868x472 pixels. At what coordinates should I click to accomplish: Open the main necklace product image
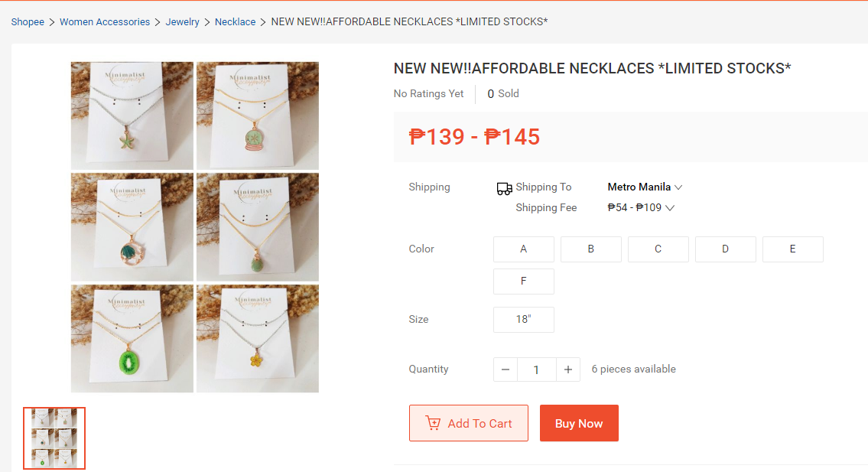click(195, 227)
